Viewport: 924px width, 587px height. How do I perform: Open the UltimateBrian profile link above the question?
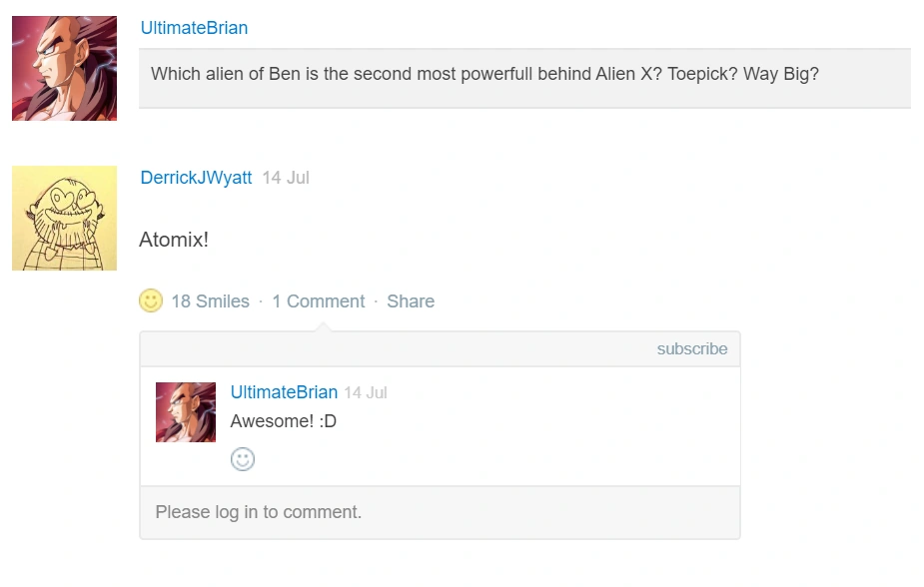click(x=194, y=28)
